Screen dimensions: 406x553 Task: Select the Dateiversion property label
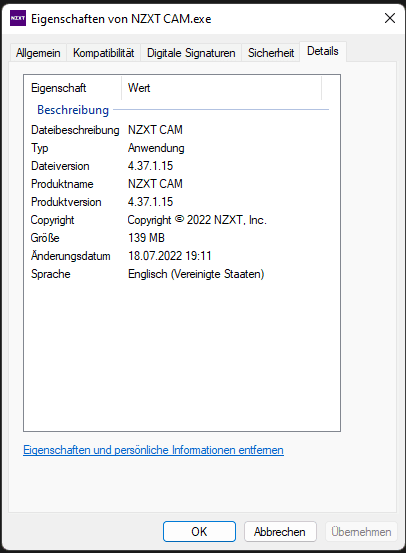point(60,166)
